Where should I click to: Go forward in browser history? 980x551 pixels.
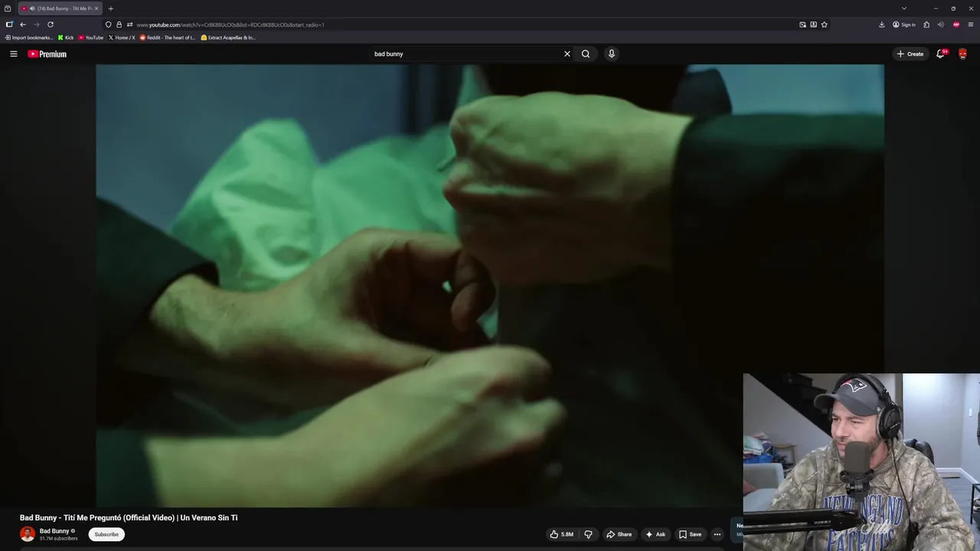(36, 24)
